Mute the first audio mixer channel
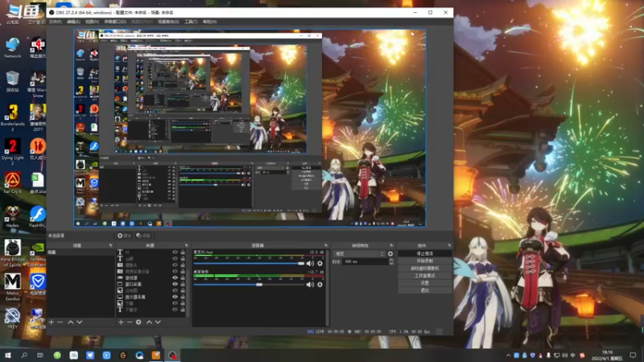The image size is (644, 362). 310,264
